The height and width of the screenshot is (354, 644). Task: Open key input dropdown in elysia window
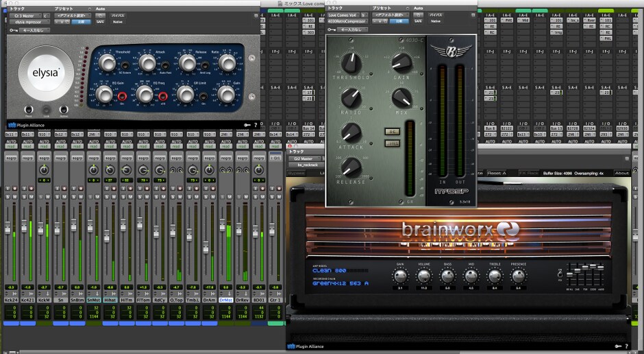pyautogui.click(x=34, y=30)
